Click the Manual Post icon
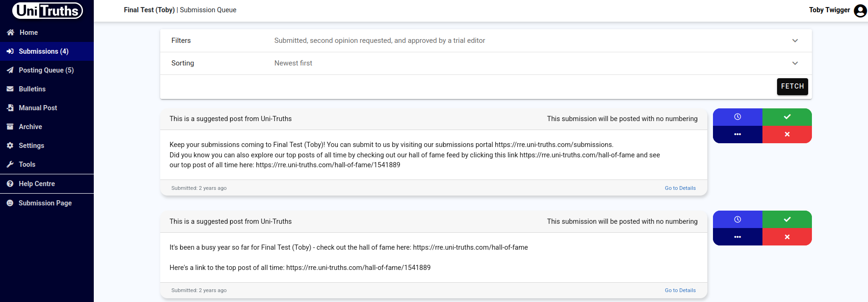Screen dimensions: 868x302 click(x=10, y=108)
